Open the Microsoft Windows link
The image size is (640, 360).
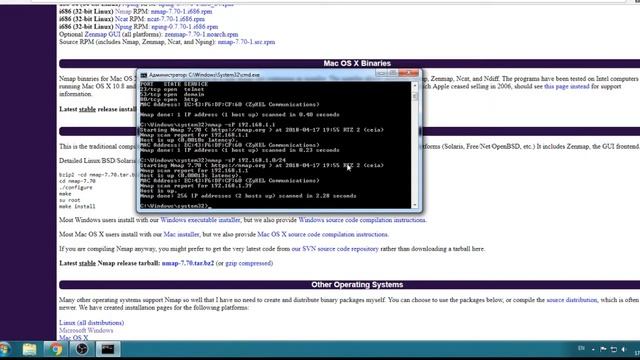[86, 331]
